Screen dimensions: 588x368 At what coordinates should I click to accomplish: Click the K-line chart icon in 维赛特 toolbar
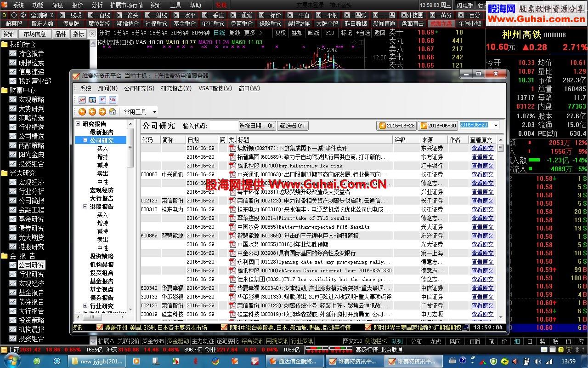point(82,100)
